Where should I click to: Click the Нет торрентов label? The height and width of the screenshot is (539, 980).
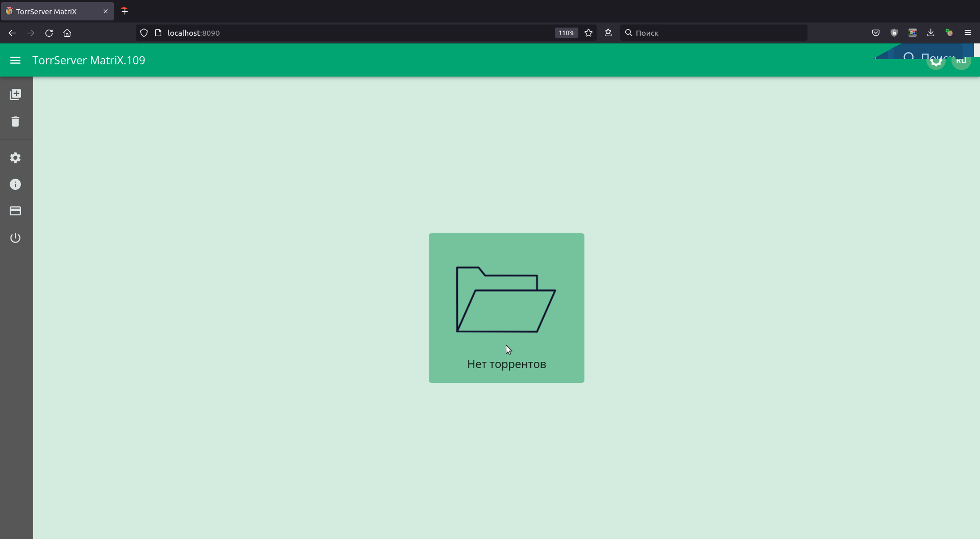click(x=506, y=364)
